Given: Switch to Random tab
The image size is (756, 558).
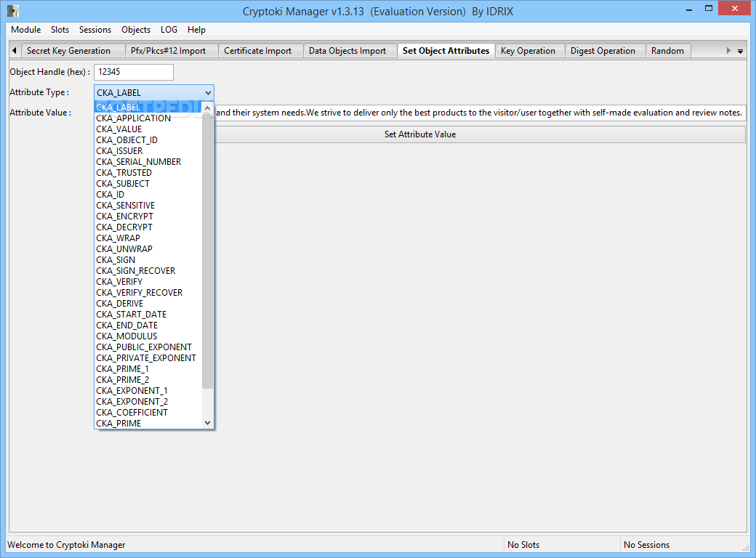Looking at the screenshot, I should [667, 51].
